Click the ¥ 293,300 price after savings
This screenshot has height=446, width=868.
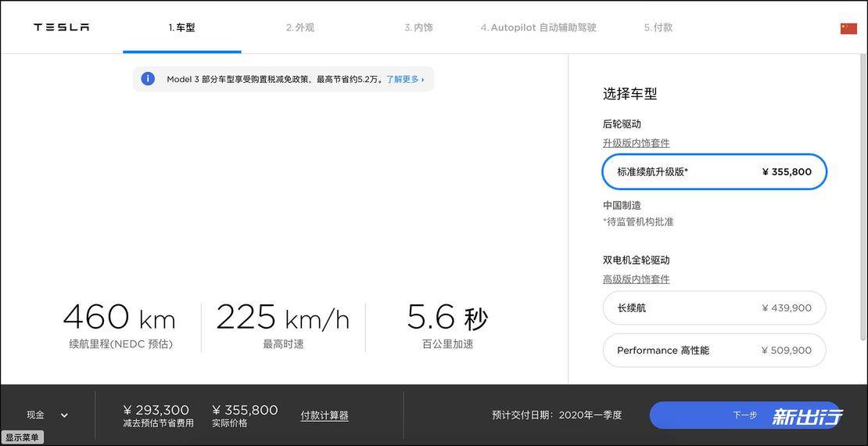pyautogui.click(x=156, y=410)
